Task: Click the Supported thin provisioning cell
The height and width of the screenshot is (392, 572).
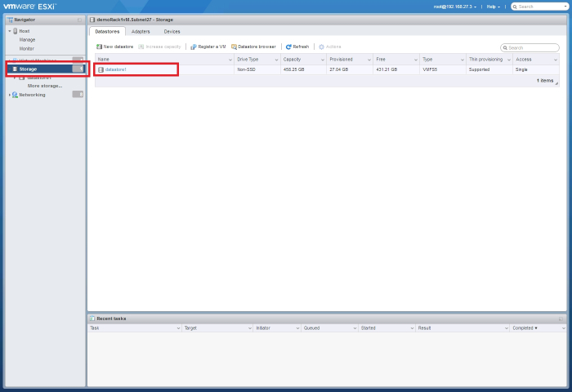Action: click(479, 69)
